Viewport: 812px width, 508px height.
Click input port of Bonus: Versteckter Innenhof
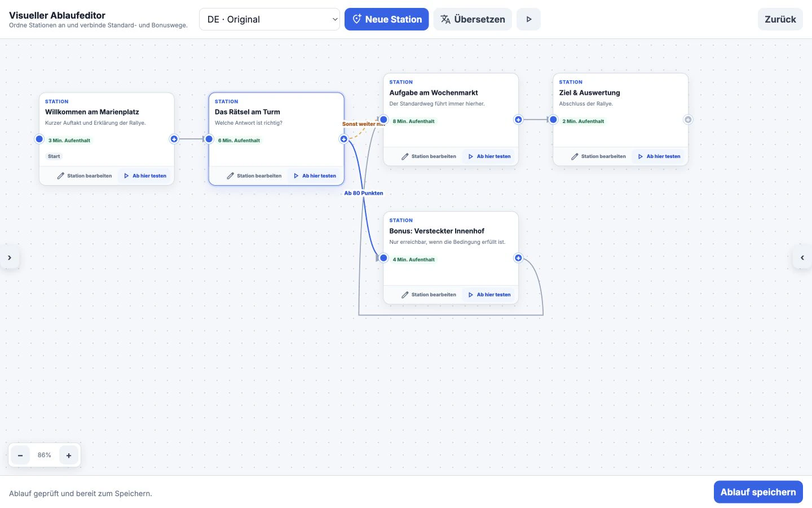(383, 258)
